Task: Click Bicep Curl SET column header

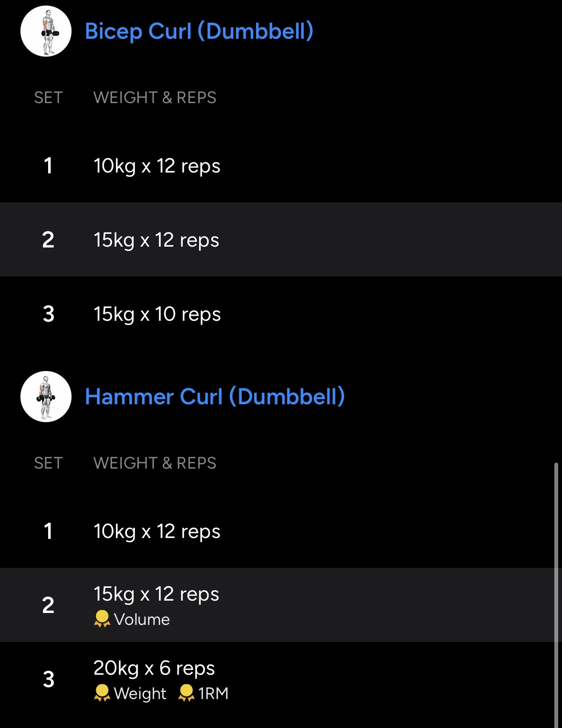Action: coord(48,98)
